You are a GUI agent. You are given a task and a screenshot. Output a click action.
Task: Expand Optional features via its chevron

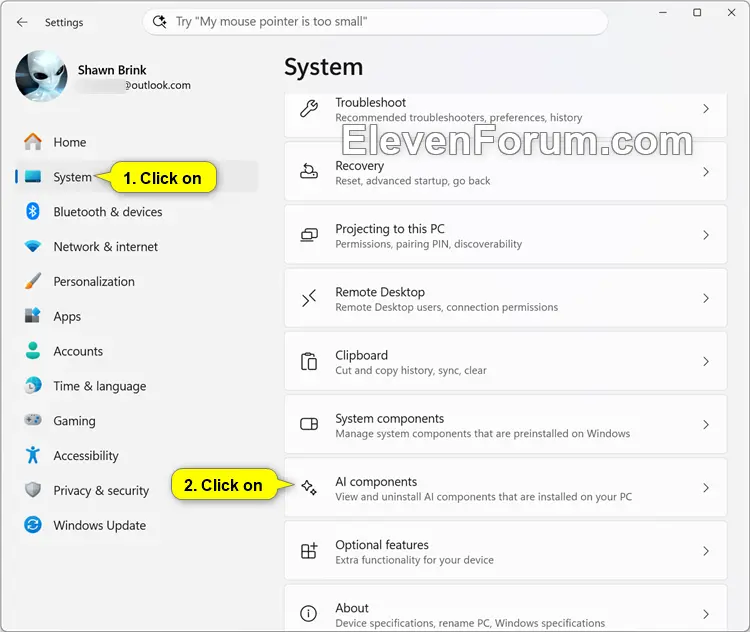pyautogui.click(x=706, y=551)
